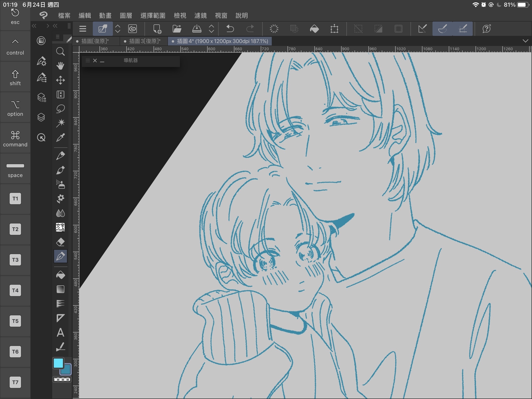Activate Scale/Rotate transform icon

[x=334, y=29]
